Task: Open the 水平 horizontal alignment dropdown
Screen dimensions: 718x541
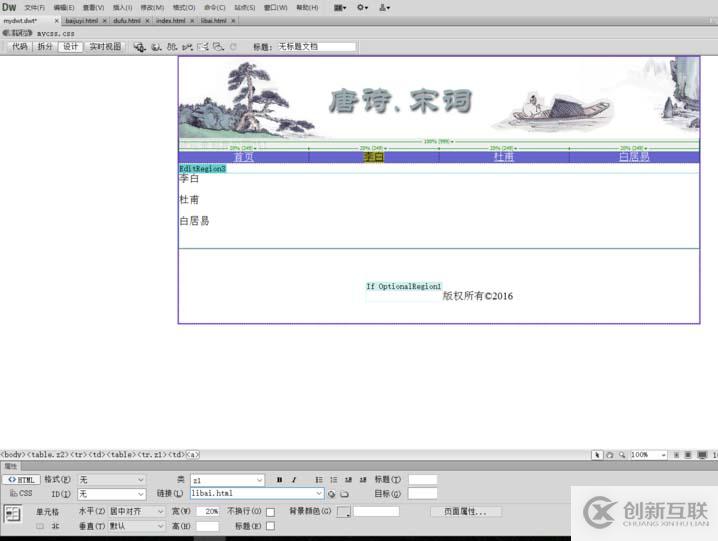Action: [x=136, y=511]
